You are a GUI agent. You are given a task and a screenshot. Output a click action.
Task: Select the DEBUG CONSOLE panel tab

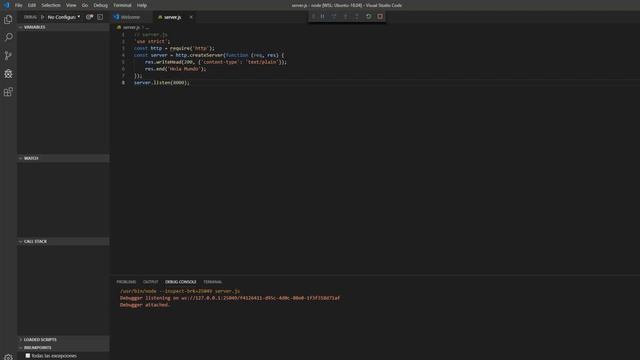tap(180, 282)
